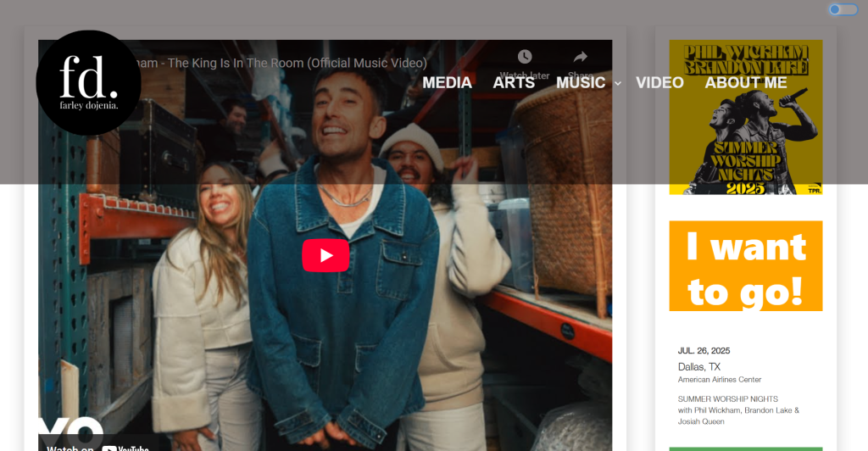Click the I want to go! banner
Viewport: 868px width, 451px height.
coord(746,265)
